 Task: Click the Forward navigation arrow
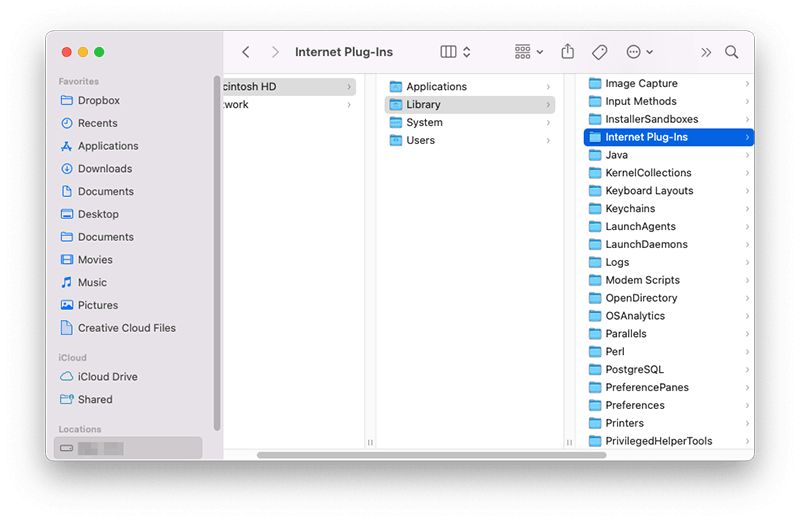pos(277,52)
